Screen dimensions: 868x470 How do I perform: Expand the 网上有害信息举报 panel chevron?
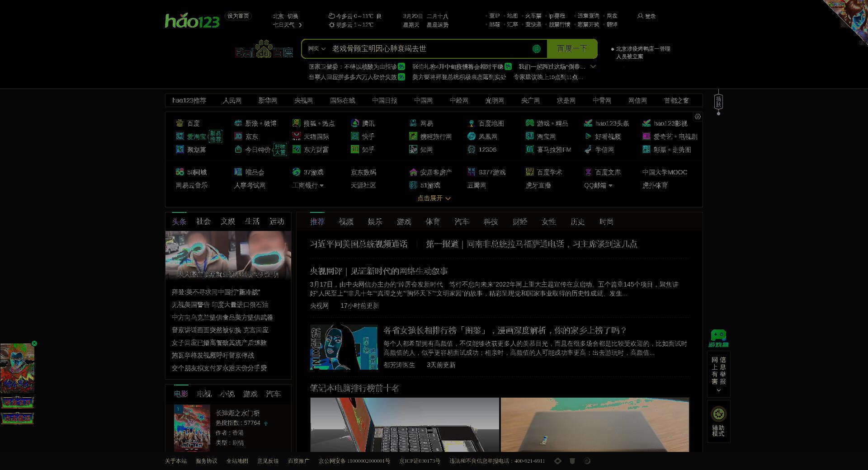[x=719, y=390]
